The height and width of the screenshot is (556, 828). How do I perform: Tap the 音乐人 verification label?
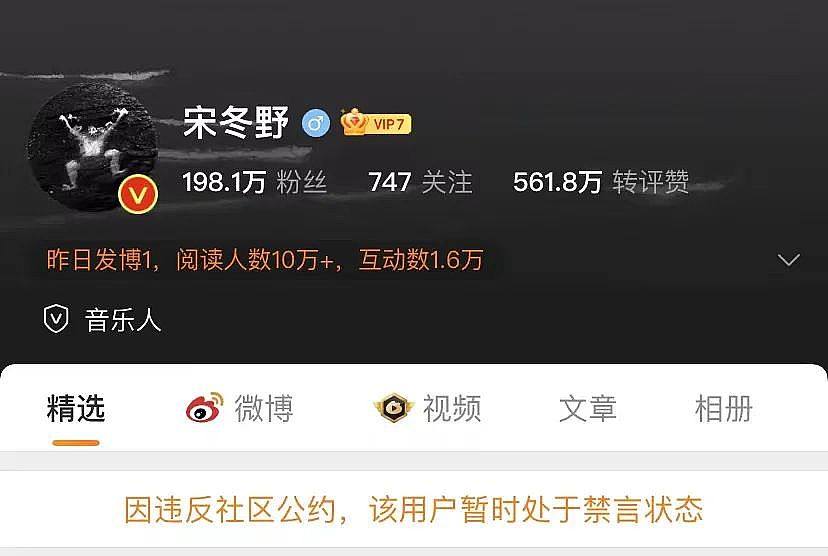click(123, 320)
